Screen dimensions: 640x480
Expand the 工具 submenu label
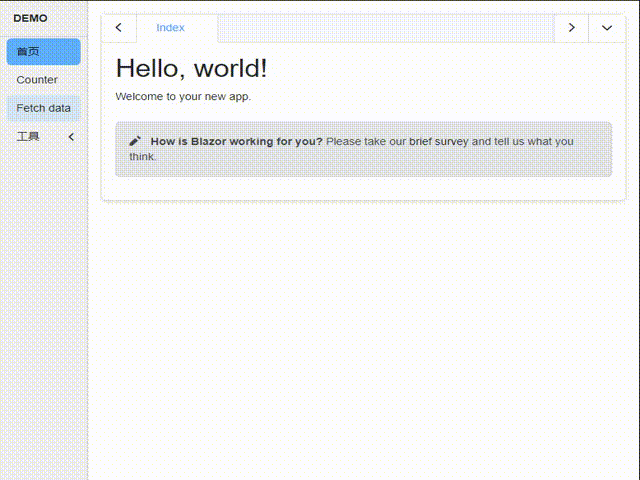[x=28, y=136]
